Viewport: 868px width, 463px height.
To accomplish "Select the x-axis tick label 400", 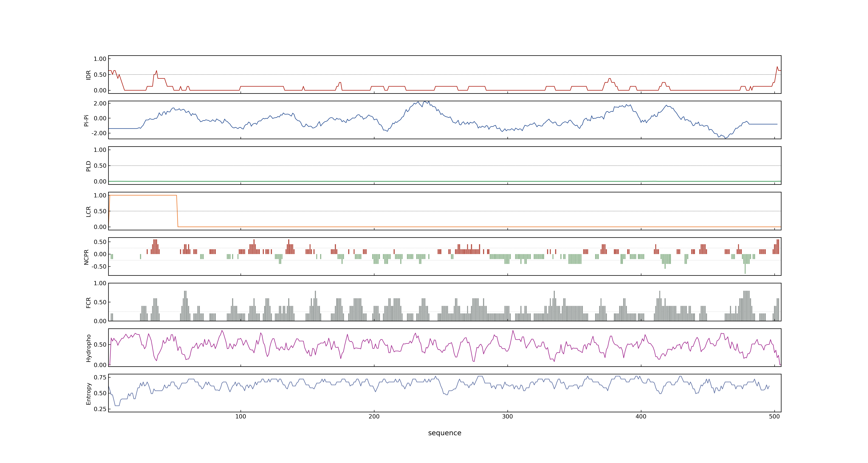I will (x=641, y=416).
